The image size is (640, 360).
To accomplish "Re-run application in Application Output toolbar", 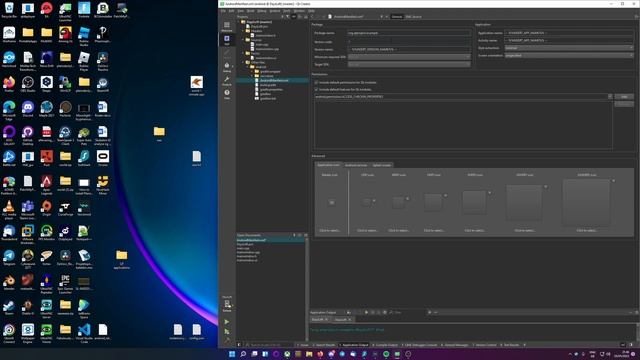I will [366, 312].
